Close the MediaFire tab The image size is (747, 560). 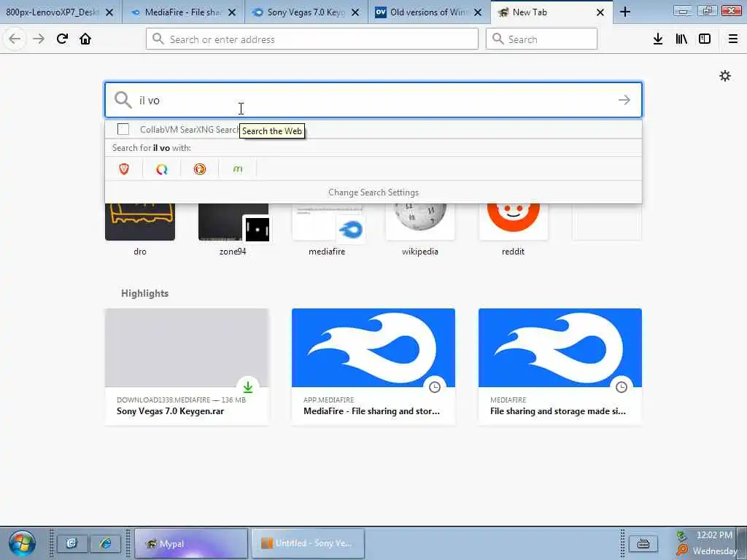point(232,12)
